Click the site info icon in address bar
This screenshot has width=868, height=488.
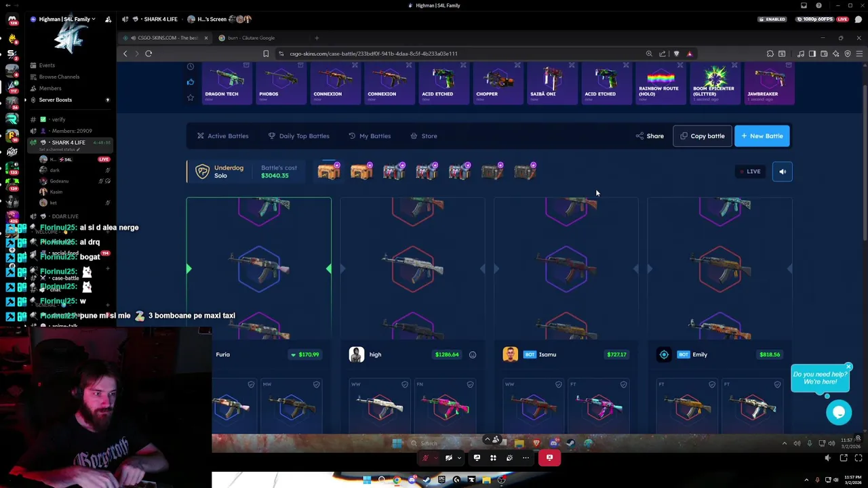[281, 54]
